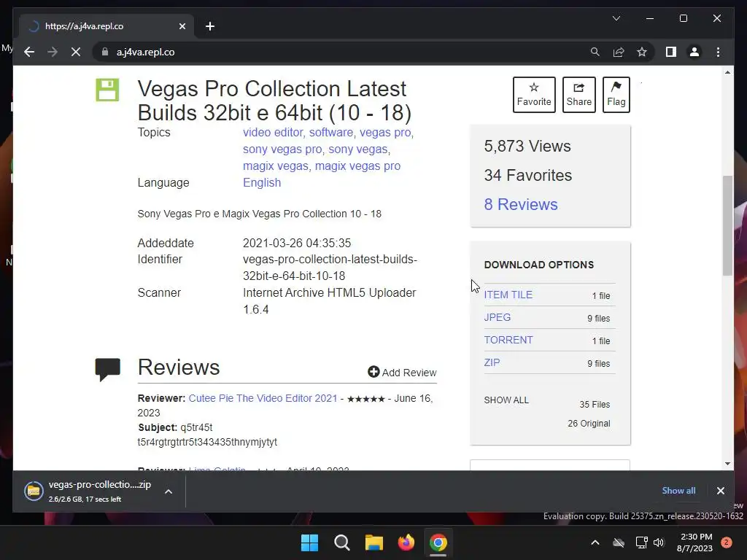
Task: Click the Add Review plus link
Action: click(x=402, y=373)
